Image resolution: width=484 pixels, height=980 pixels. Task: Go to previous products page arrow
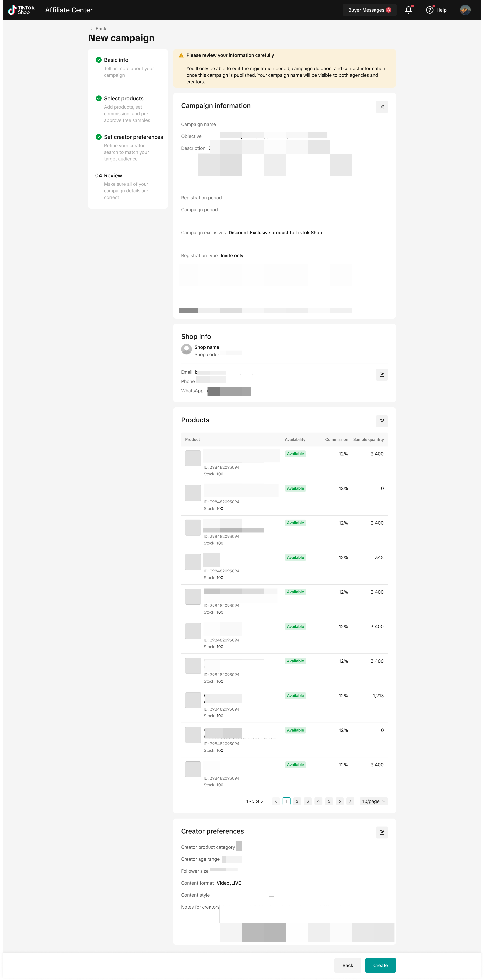click(276, 801)
